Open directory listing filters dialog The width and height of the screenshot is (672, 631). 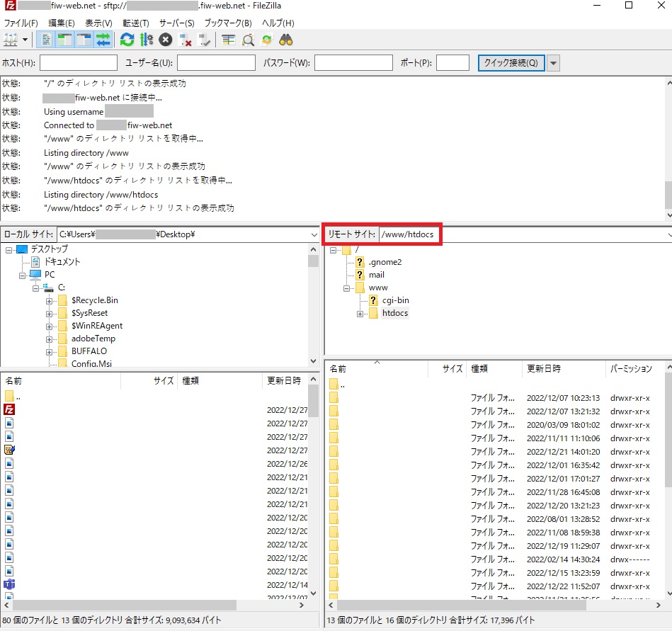click(229, 40)
